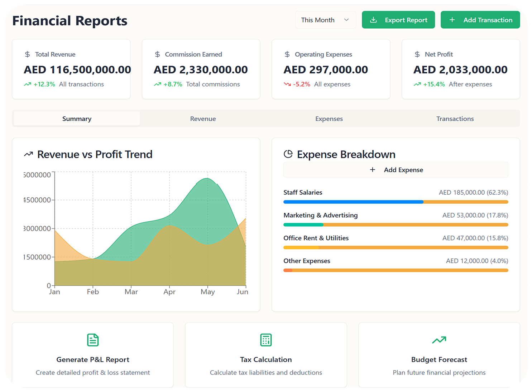This screenshot has width=532, height=392.
Task: Click the Office Rent & Utilities progress bar
Action: (396, 247)
